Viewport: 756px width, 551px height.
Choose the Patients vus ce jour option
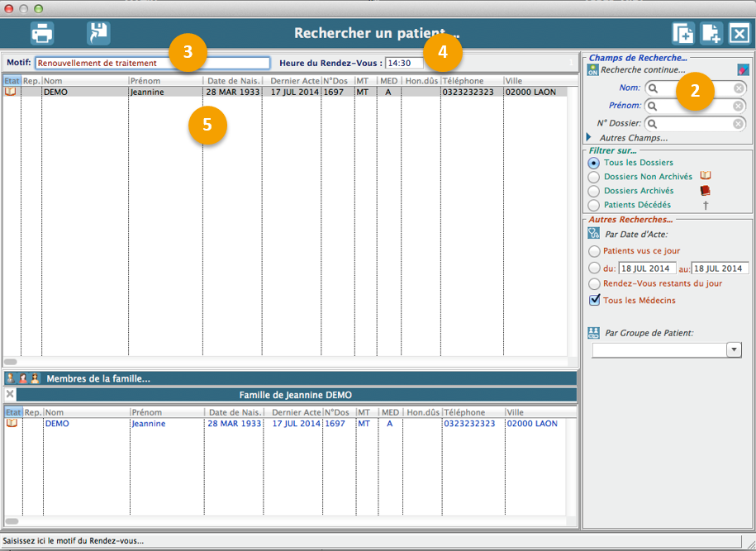[x=594, y=251]
